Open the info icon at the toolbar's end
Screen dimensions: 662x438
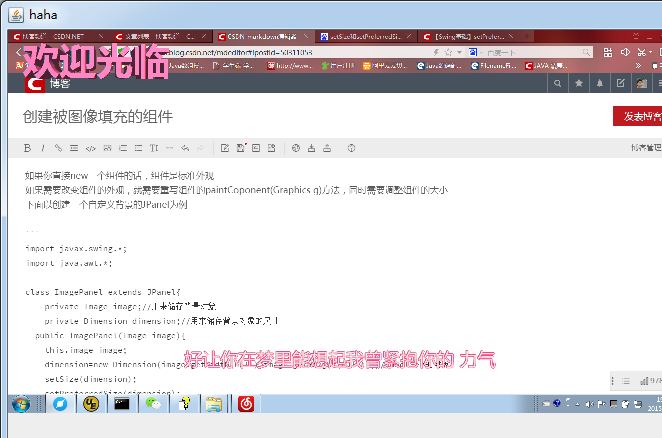(351, 148)
